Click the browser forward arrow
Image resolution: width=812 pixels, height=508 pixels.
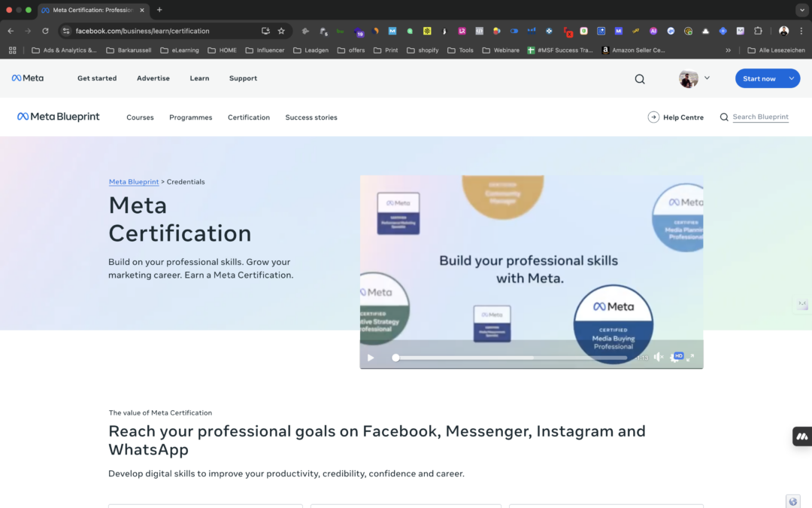coord(28,31)
